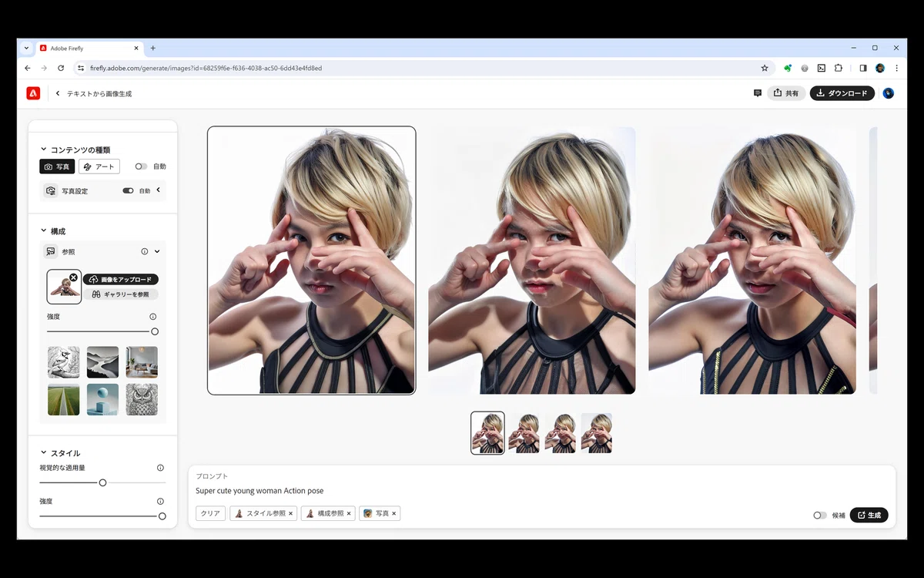This screenshot has width=924, height=578.
Task: Bookmark this page with the star icon
Action: (765, 68)
